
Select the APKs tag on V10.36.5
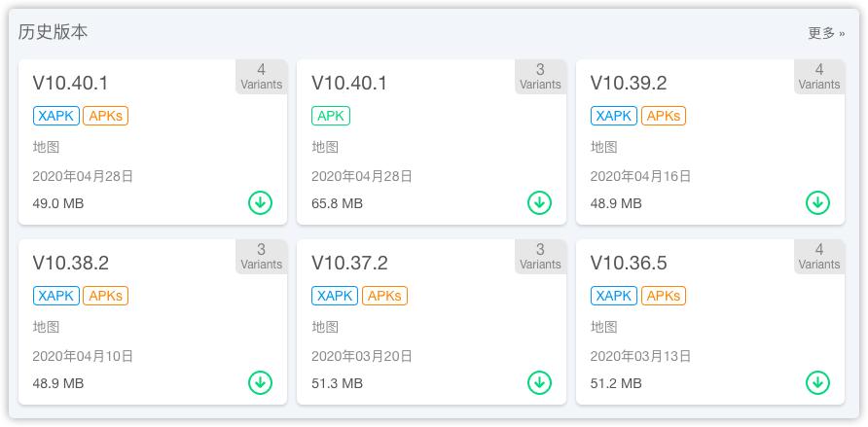(x=664, y=296)
